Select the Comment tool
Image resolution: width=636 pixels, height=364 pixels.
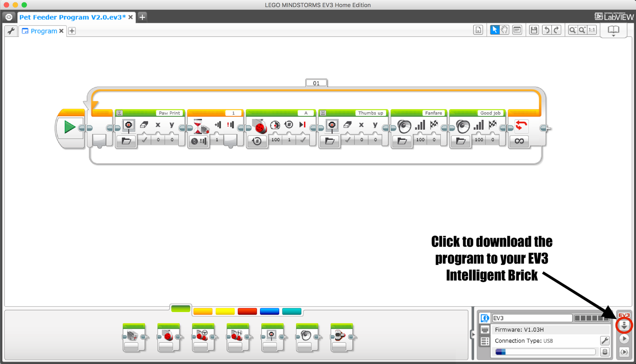[x=517, y=30]
